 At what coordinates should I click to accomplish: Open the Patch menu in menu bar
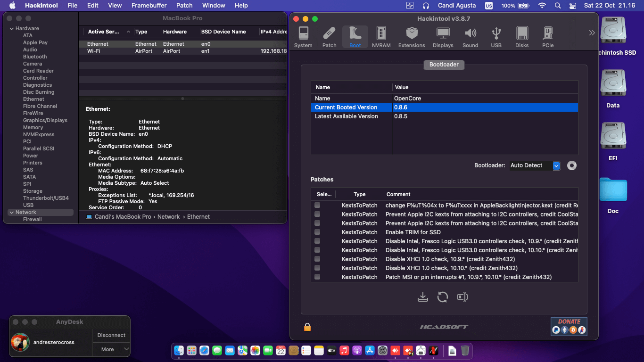(x=184, y=6)
